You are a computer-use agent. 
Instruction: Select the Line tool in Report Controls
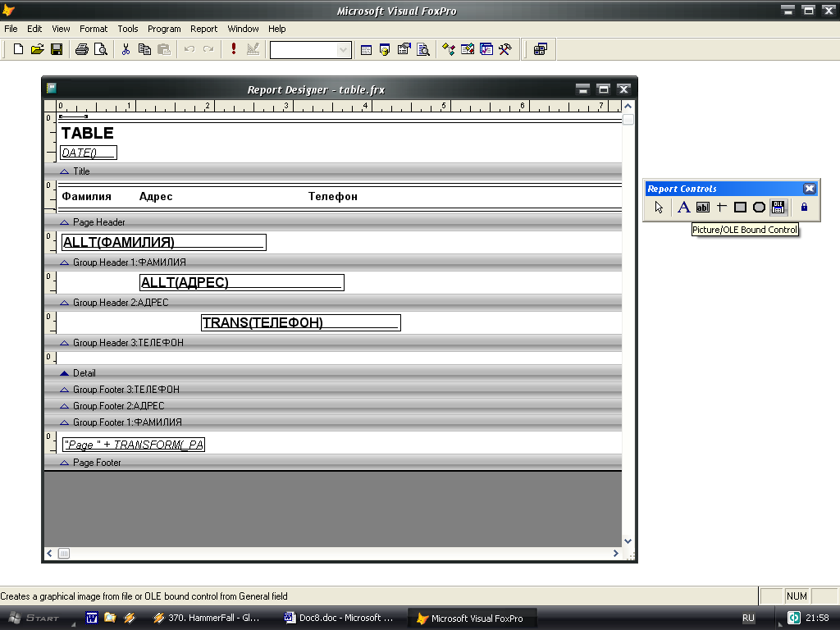(722, 208)
